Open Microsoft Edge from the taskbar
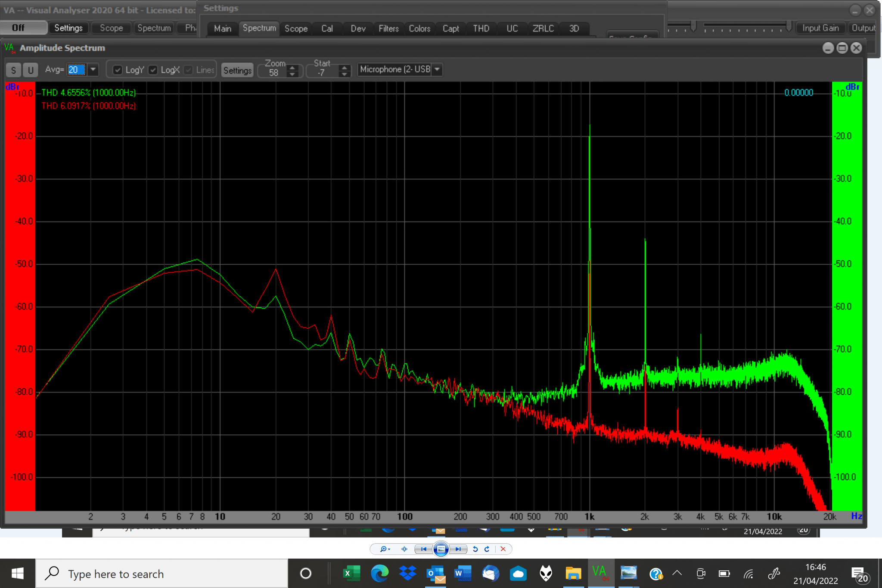This screenshot has width=882, height=588. (x=379, y=573)
